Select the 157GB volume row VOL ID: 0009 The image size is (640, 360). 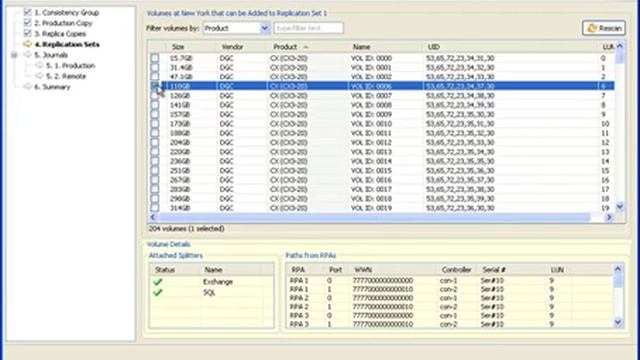click(382, 114)
